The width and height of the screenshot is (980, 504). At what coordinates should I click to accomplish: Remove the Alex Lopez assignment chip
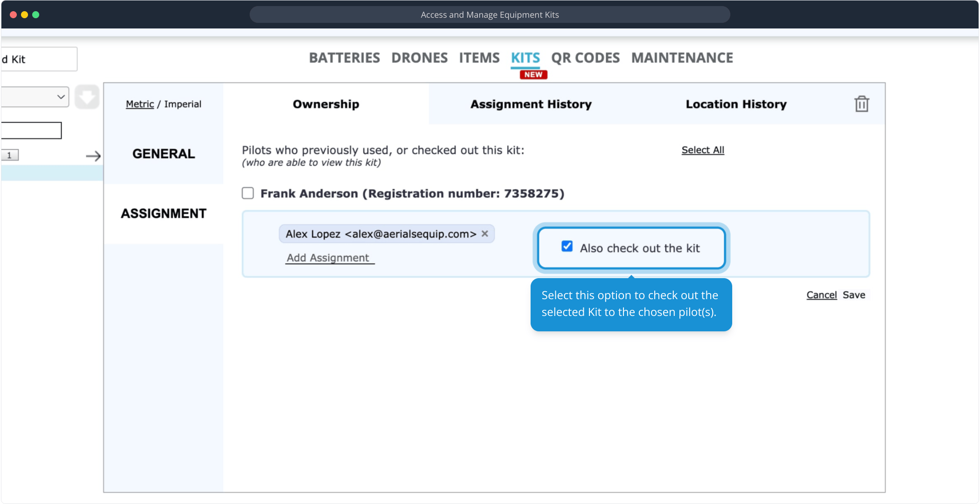click(x=485, y=234)
